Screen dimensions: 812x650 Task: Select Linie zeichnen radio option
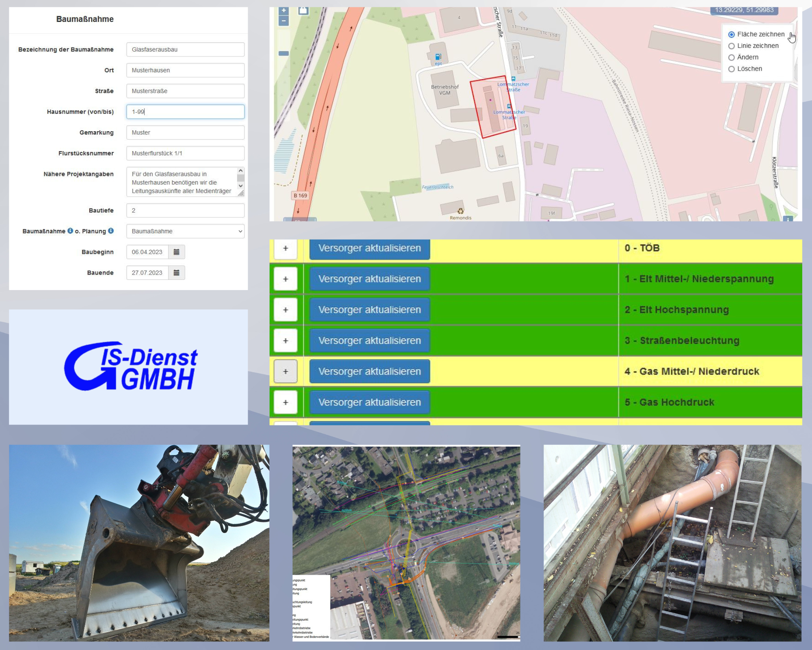point(731,46)
